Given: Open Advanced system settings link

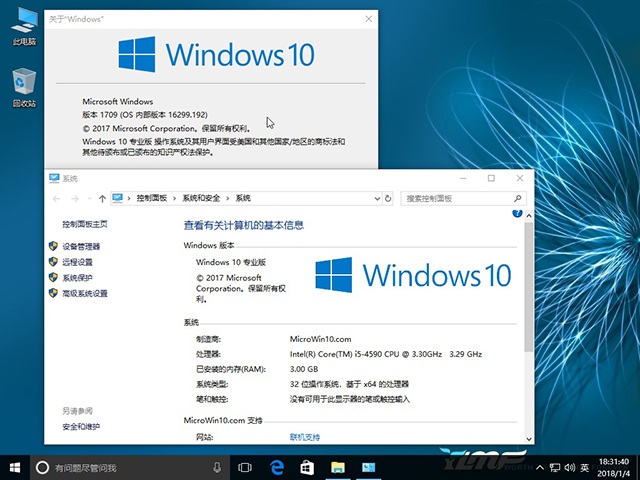Looking at the screenshot, I should pos(85,293).
